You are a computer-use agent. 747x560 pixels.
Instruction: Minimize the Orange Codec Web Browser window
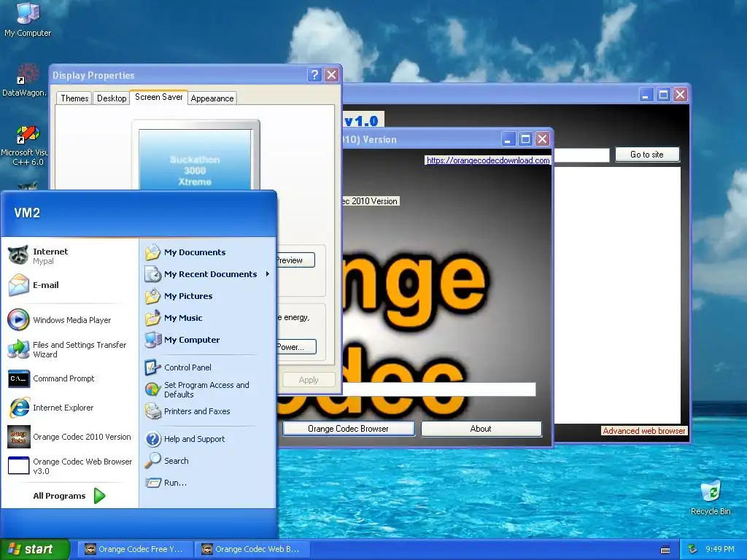tap(646, 95)
